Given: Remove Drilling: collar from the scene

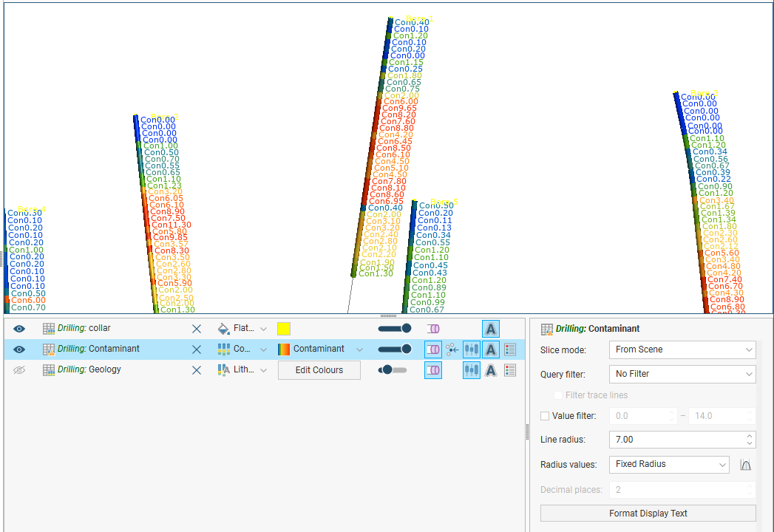Looking at the screenshot, I should [x=197, y=329].
